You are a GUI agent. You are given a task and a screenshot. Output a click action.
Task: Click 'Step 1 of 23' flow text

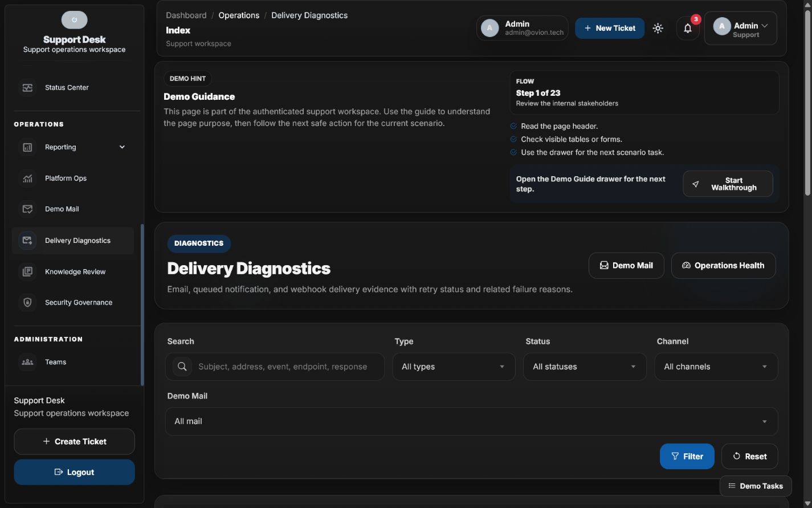coord(538,93)
